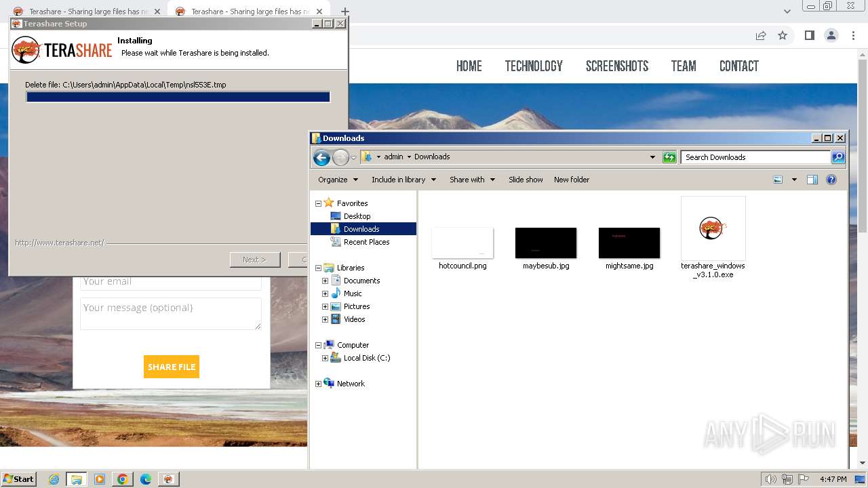The width and height of the screenshot is (868, 488).
Task: Open address bar history dropdown arrow
Action: [652, 157]
